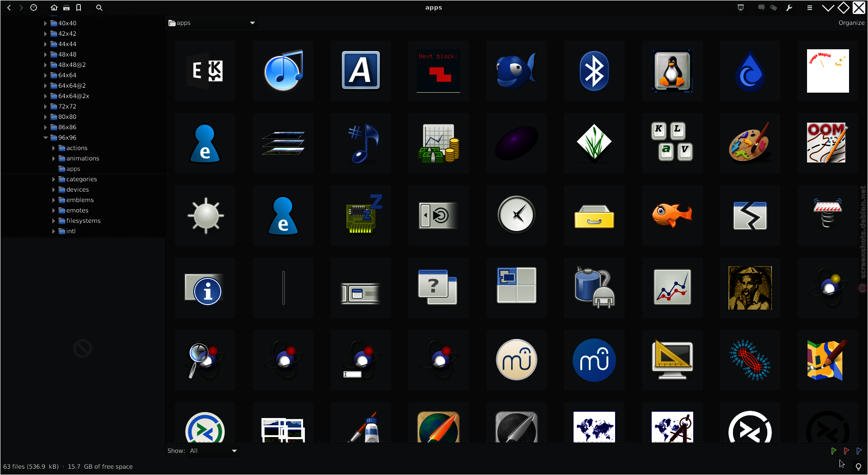Go to the Home folder

54,8
